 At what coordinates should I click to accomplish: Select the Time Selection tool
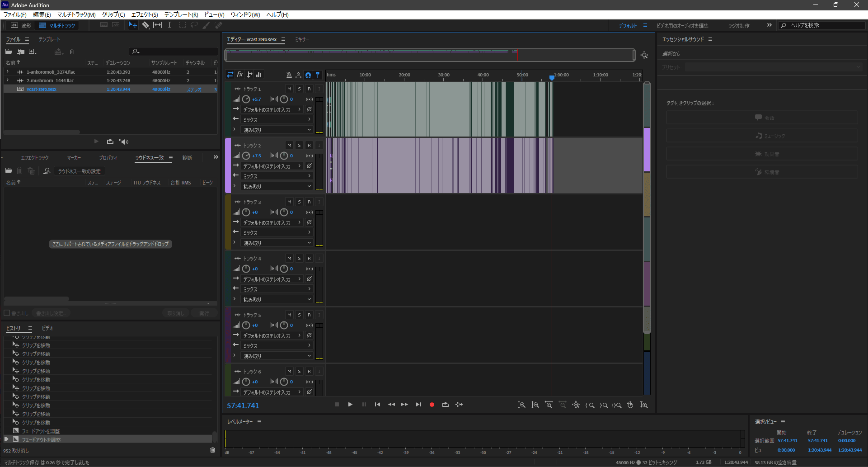[169, 25]
